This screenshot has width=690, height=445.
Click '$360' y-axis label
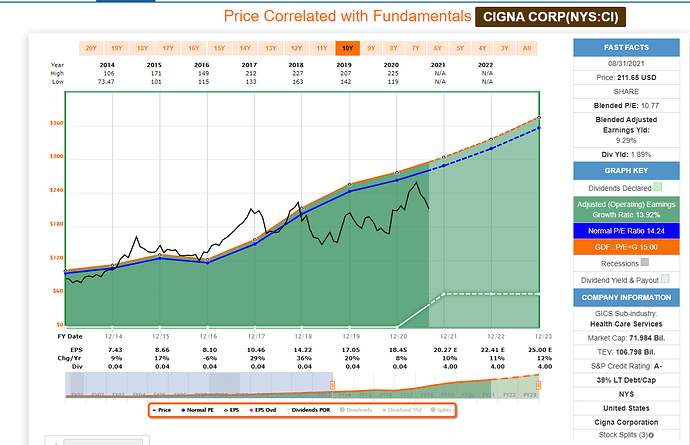(57, 123)
